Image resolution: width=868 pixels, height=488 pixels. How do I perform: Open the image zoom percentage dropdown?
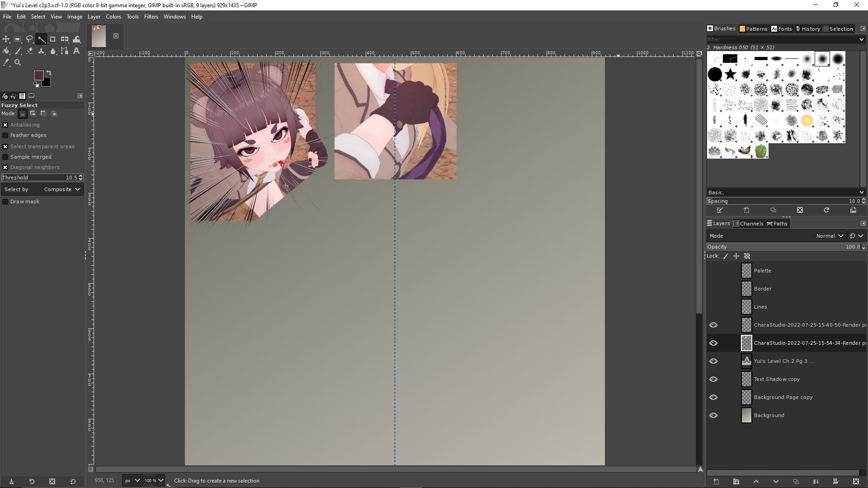pos(161,480)
